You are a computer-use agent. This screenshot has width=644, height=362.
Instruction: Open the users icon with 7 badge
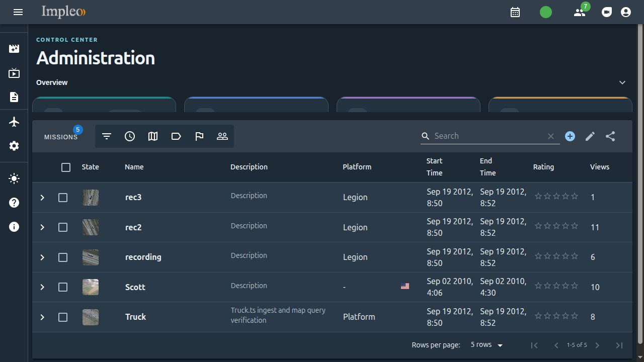[580, 12]
